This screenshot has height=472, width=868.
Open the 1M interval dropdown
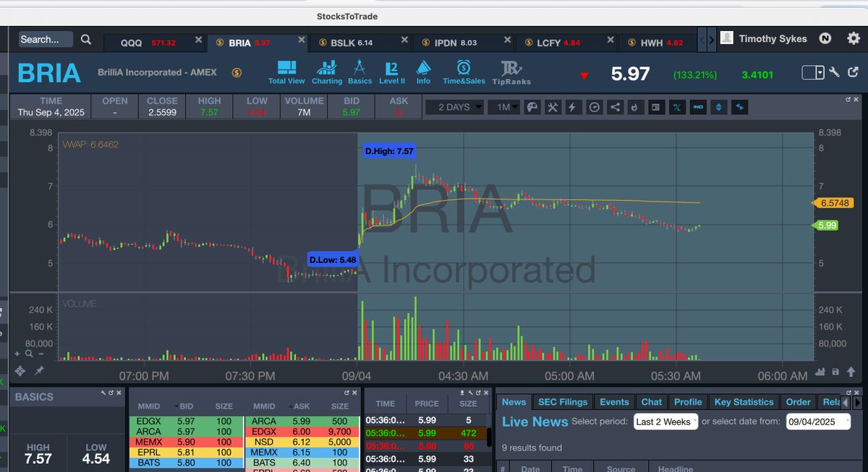point(503,107)
